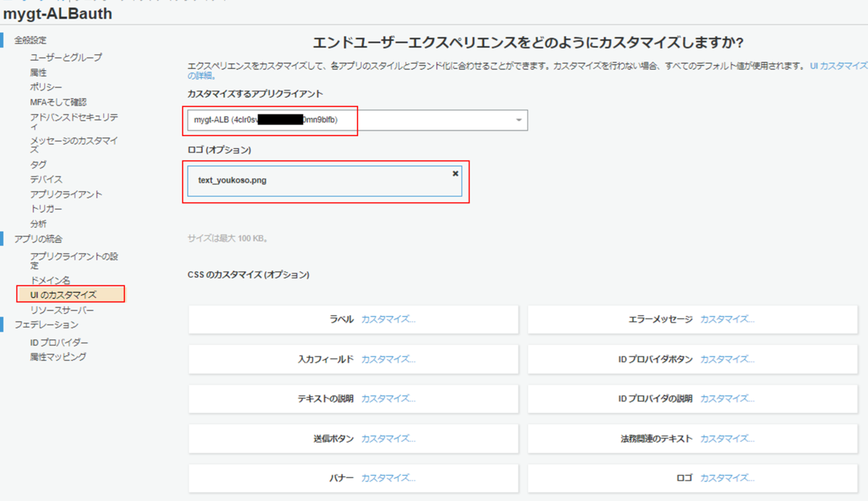The height and width of the screenshot is (501, 868).
Task: Customize the ロゴ CSS section
Action: tap(726, 477)
